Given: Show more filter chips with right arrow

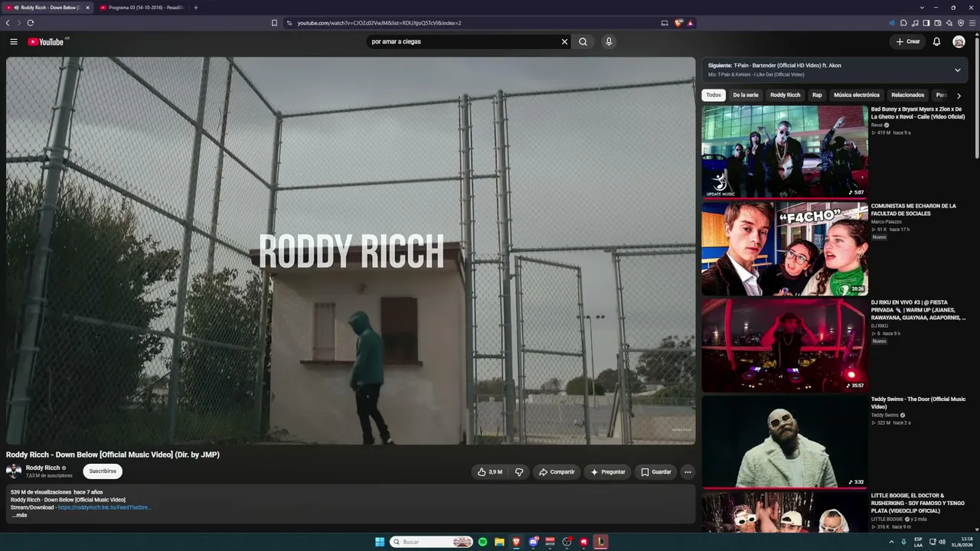Looking at the screenshot, I should click(x=959, y=96).
